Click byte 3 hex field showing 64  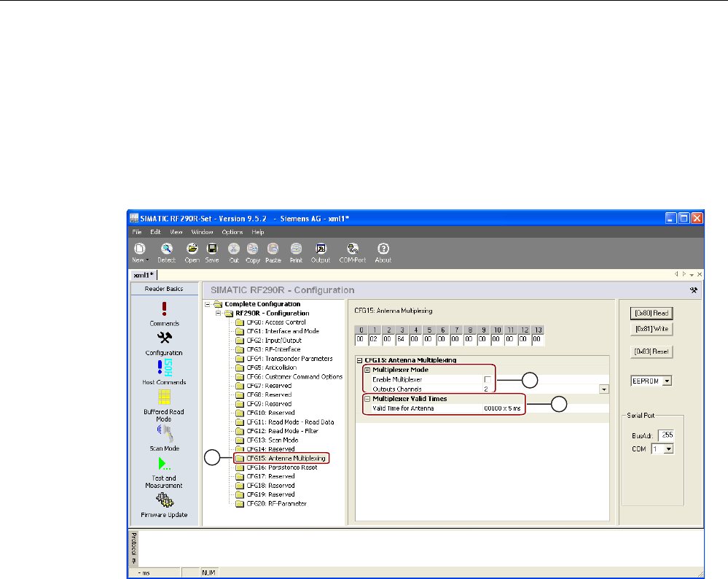click(x=401, y=339)
